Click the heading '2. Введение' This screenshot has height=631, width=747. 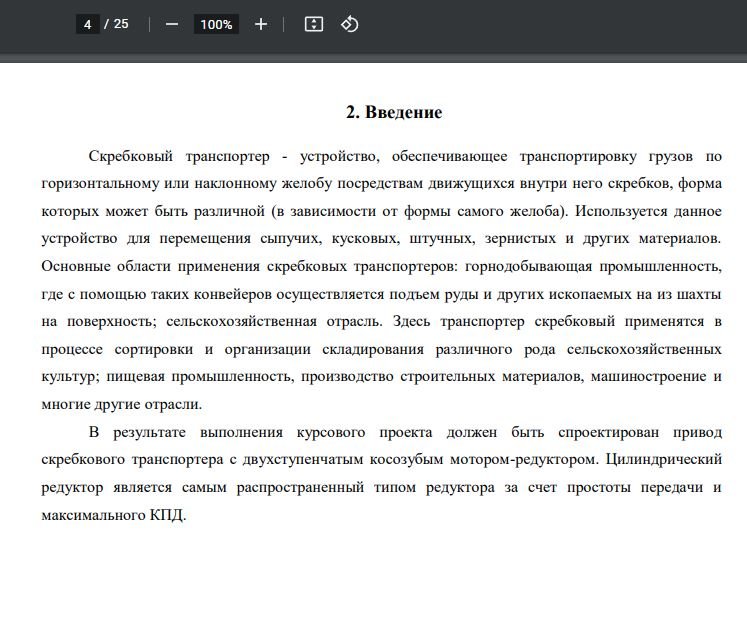[x=394, y=112]
